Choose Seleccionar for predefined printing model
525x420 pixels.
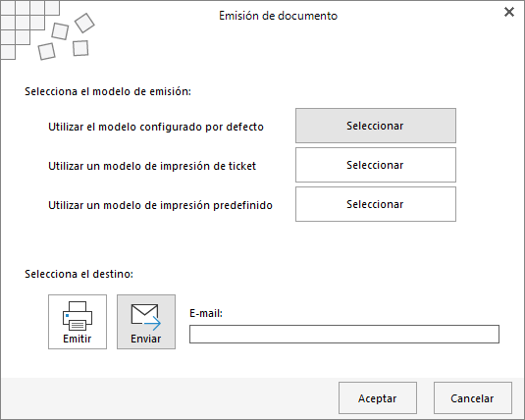pos(375,204)
